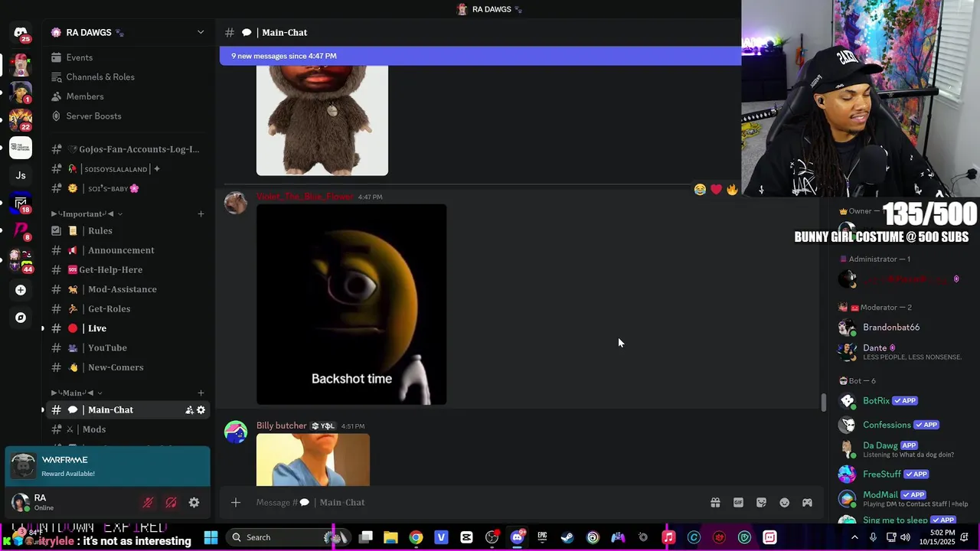Open Events in the server sidebar
The height and width of the screenshot is (551, 980).
click(80, 57)
